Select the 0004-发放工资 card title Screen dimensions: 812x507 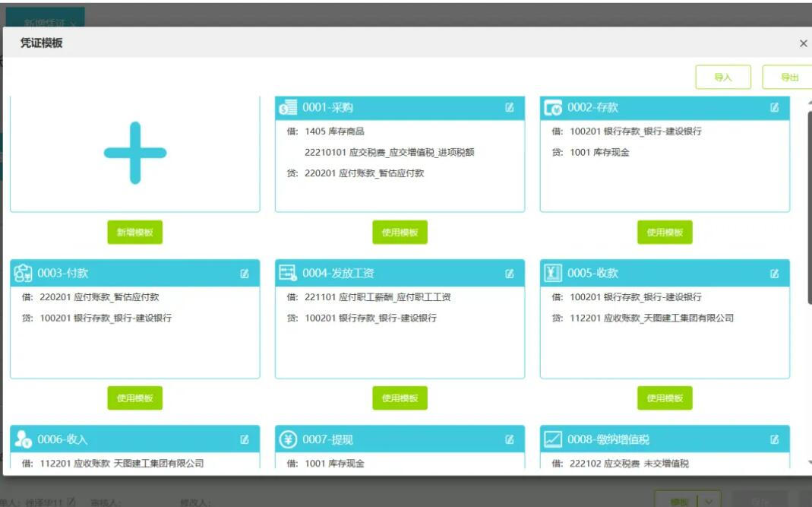[338, 273]
